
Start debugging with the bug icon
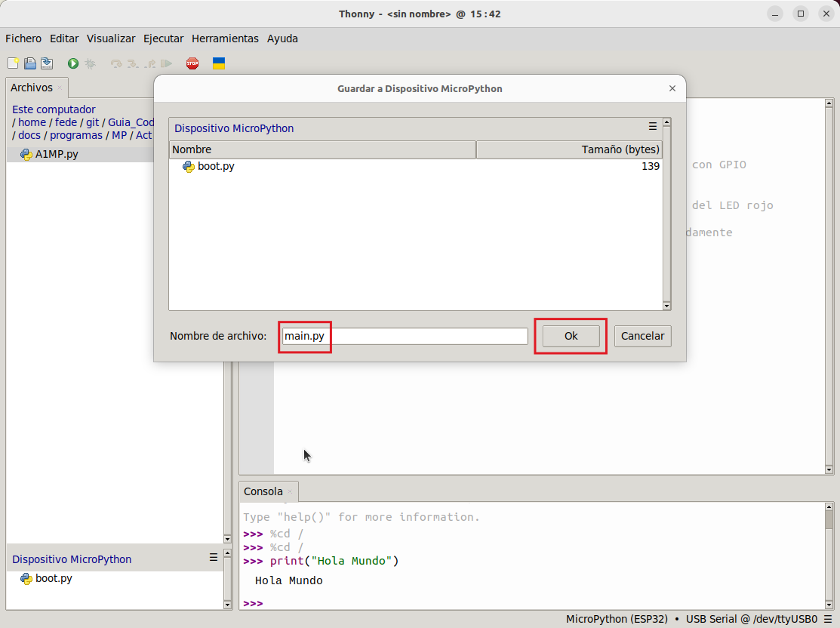point(90,63)
